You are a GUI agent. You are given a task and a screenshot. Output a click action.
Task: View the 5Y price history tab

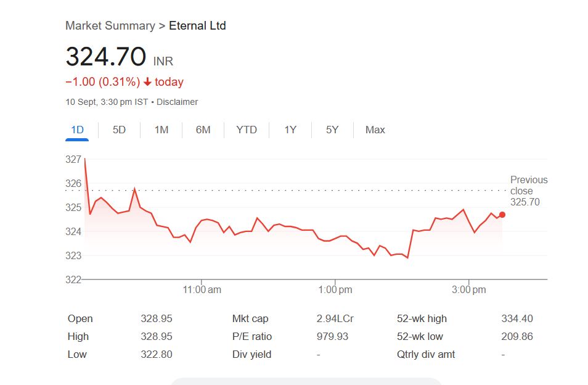332,130
